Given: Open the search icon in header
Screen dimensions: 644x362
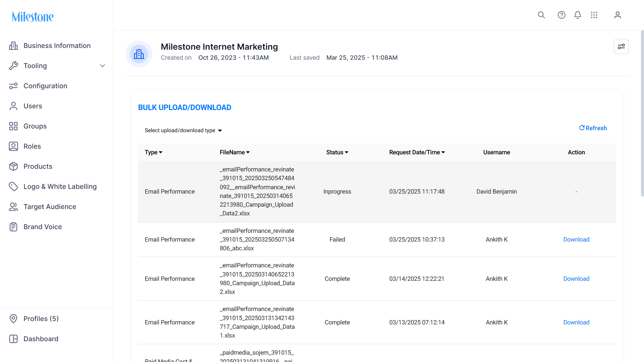Looking at the screenshot, I should point(541,15).
